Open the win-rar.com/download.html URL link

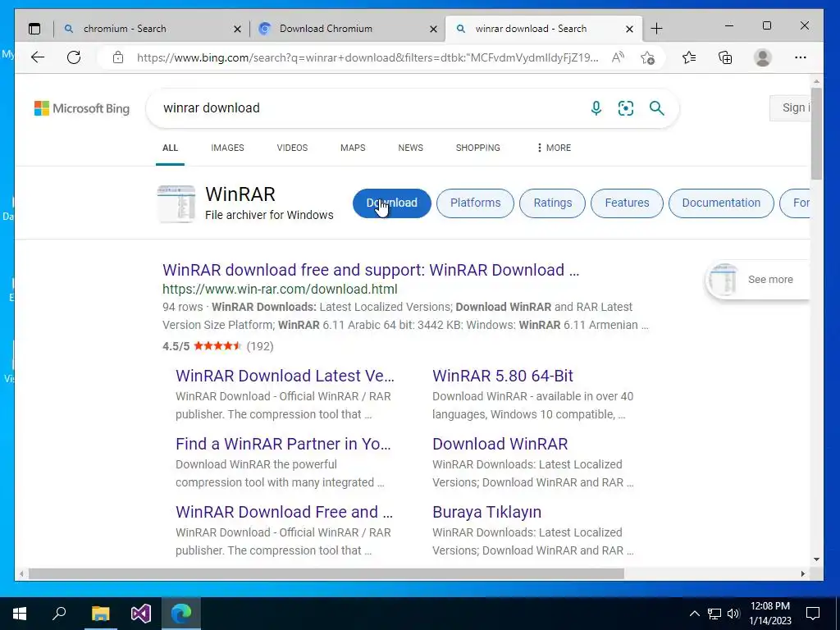click(280, 290)
